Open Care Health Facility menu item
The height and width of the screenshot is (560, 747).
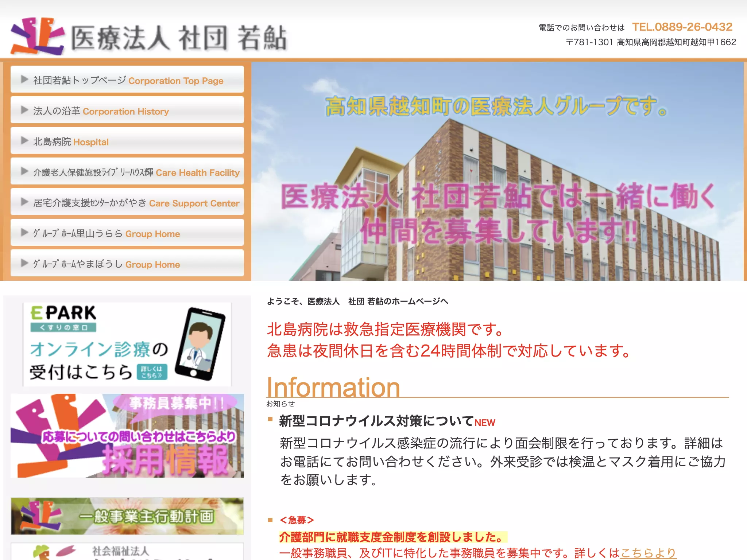(x=127, y=171)
